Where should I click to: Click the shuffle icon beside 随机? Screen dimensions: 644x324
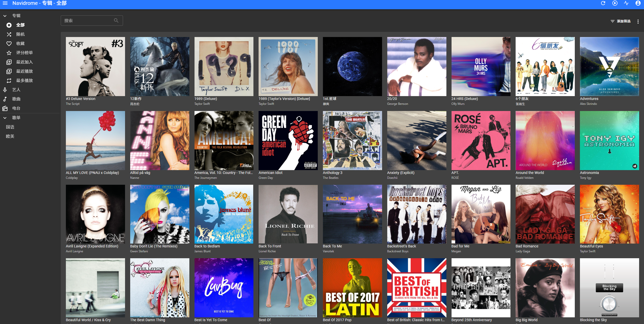pyautogui.click(x=9, y=34)
